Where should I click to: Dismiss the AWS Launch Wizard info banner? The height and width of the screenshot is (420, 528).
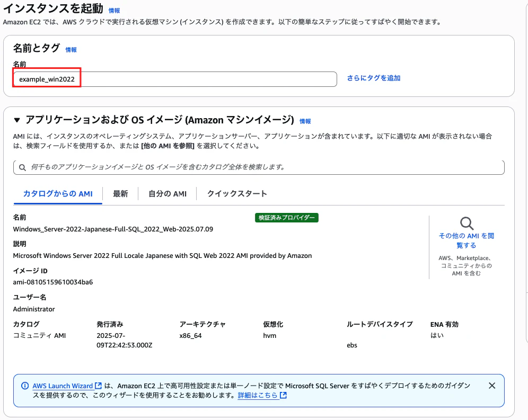click(492, 386)
